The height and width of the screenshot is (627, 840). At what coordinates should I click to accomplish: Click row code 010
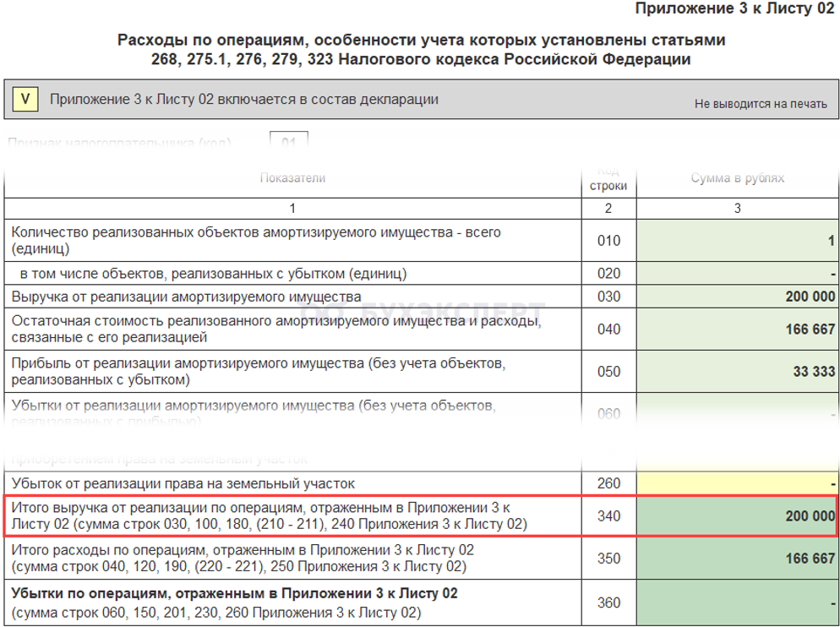pos(608,241)
